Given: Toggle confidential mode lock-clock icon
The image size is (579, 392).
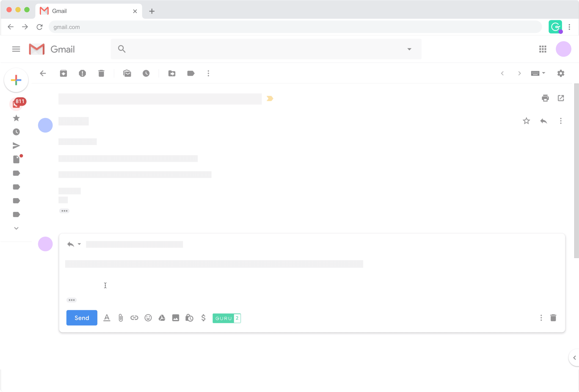Looking at the screenshot, I should click(x=189, y=318).
